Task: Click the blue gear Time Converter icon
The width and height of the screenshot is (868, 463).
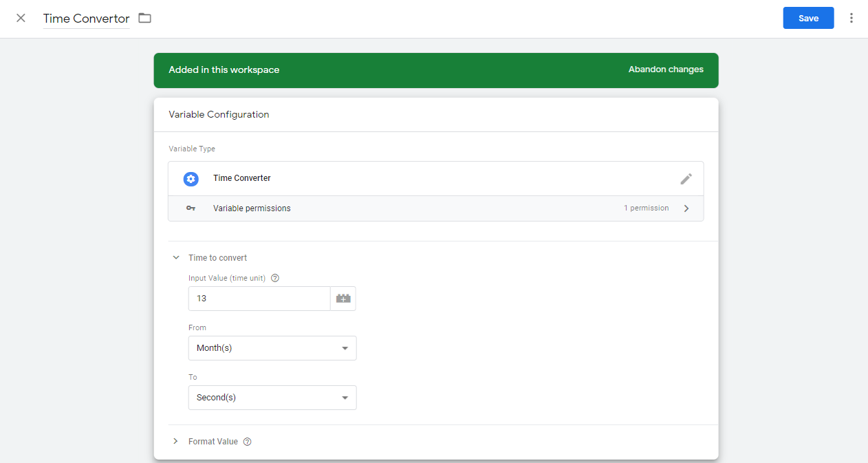Action: coord(191,179)
